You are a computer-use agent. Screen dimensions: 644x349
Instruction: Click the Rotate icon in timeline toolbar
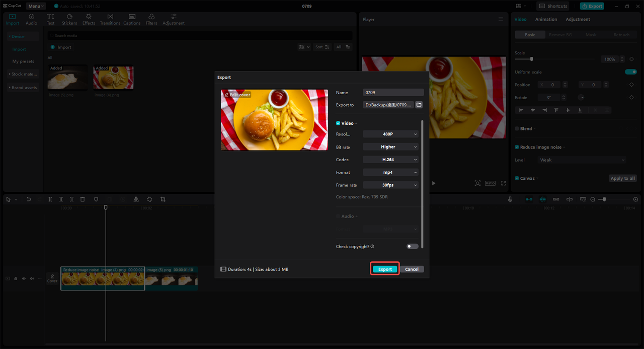coord(149,199)
